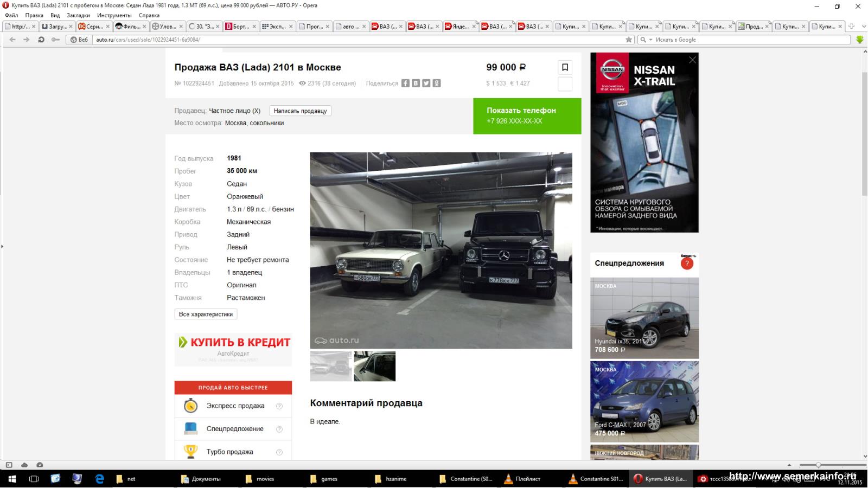Viewport: 868px width, 488px height.
Task: Adjust the zoom slider in the status bar
Action: pyautogui.click(x=818, y=465)
